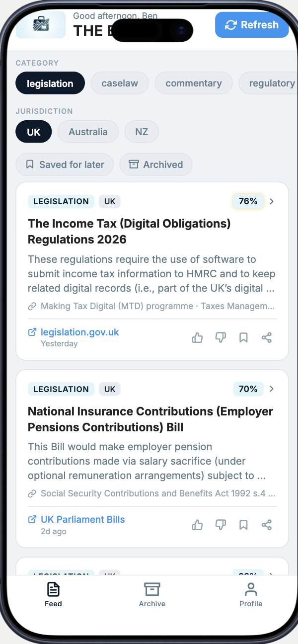Dislike the Income Tax Regulations article
Image resolution: width=298 pixels, height=644 pixels.
(221, 338)
